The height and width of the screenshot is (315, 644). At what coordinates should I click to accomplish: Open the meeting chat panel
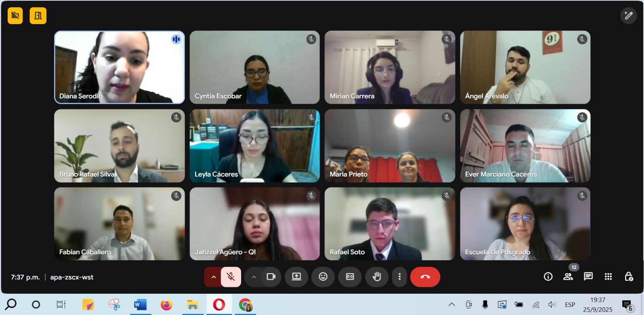(588, 276)
